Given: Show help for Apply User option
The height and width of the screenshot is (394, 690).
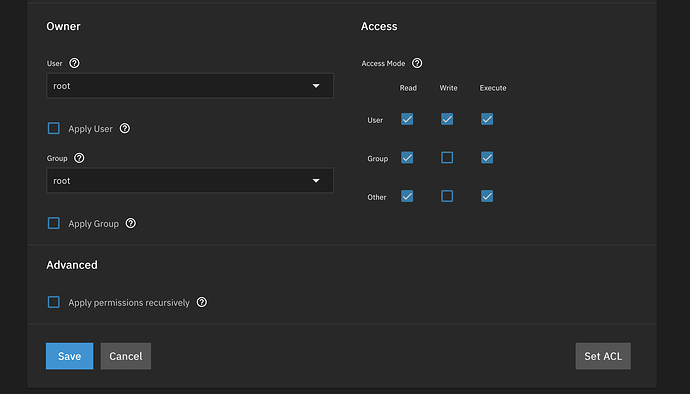Looking at the screenshot, I should pyautogui.click(x=125, y=128).
